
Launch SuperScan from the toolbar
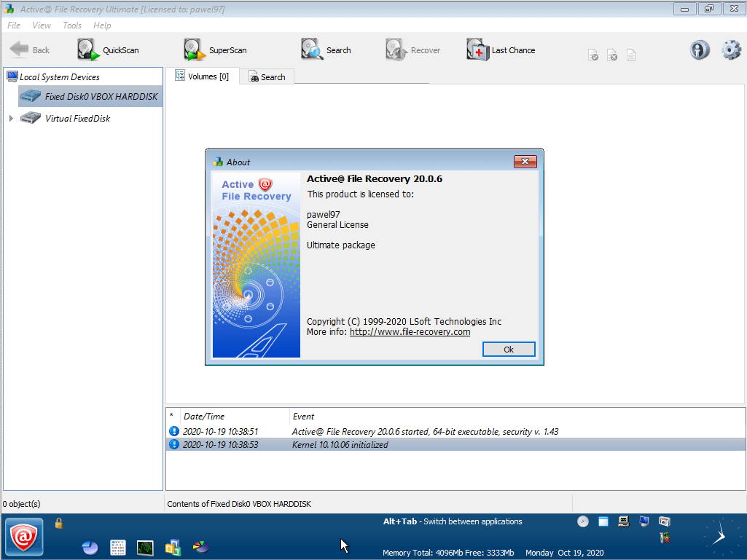[215, 50]
